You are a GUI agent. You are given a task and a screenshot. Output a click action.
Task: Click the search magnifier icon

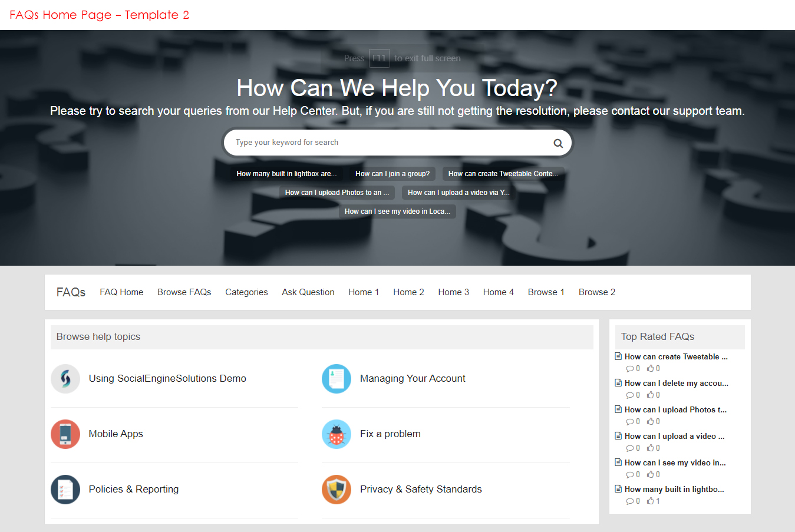(x=558, y=143)
